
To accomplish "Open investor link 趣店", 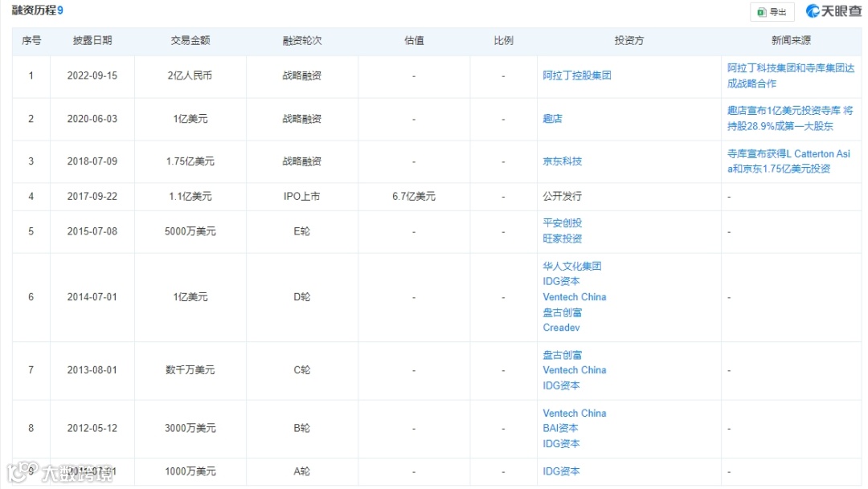I will [x=552, y=118].
